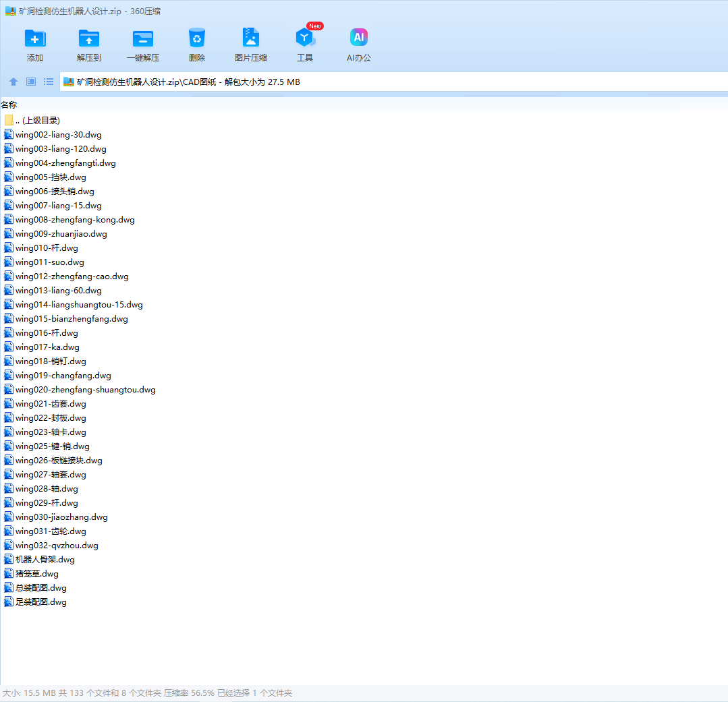Switch to list view icon
Screen dimensions: 728x702
click(49, 82)
